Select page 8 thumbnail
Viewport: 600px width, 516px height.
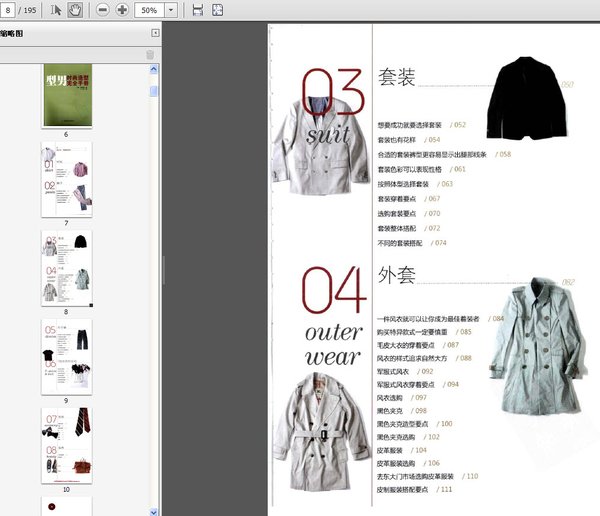[x=67, y=268]
